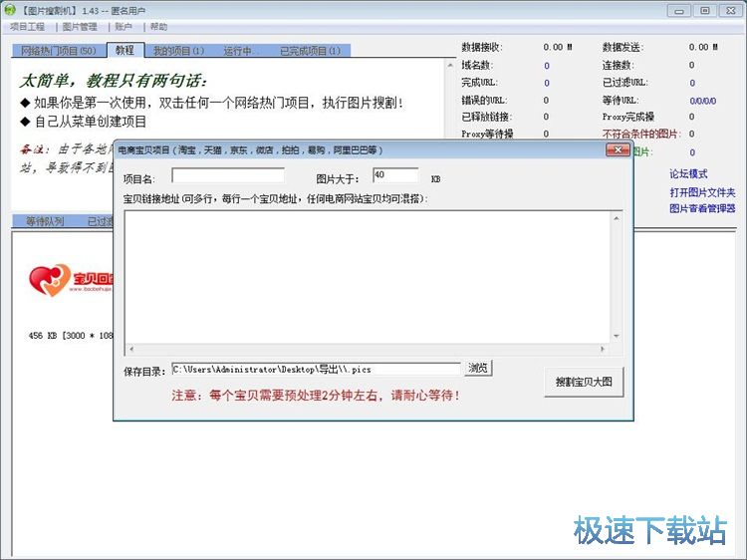Maximize the 图片搜割机 window
Screen dimensions: 747x560
[705, 11]
